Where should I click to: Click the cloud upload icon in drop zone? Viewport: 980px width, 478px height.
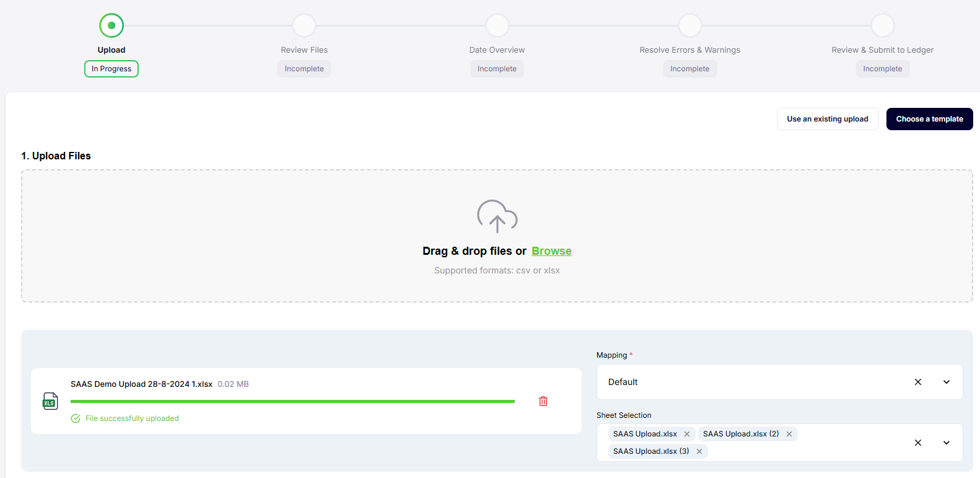(x=497, y=216)
